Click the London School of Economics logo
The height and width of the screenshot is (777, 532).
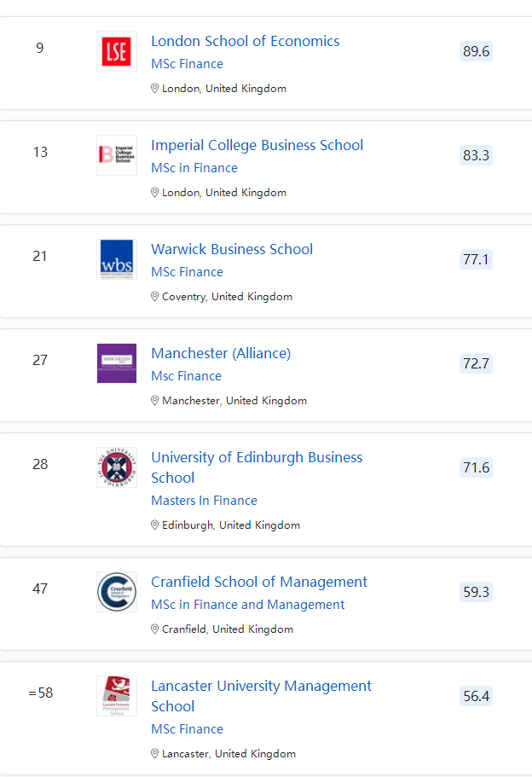point(116,51)
